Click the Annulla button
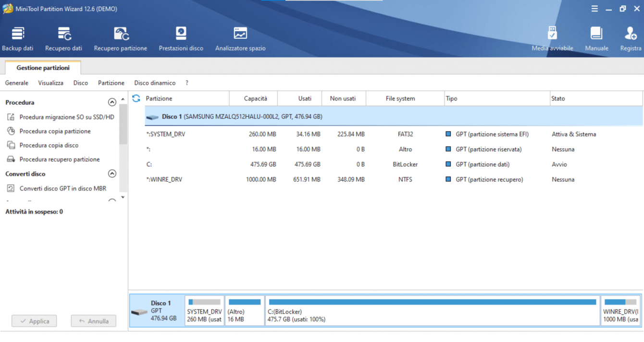Screen dimensions: 644x342 tap(93, 321)
